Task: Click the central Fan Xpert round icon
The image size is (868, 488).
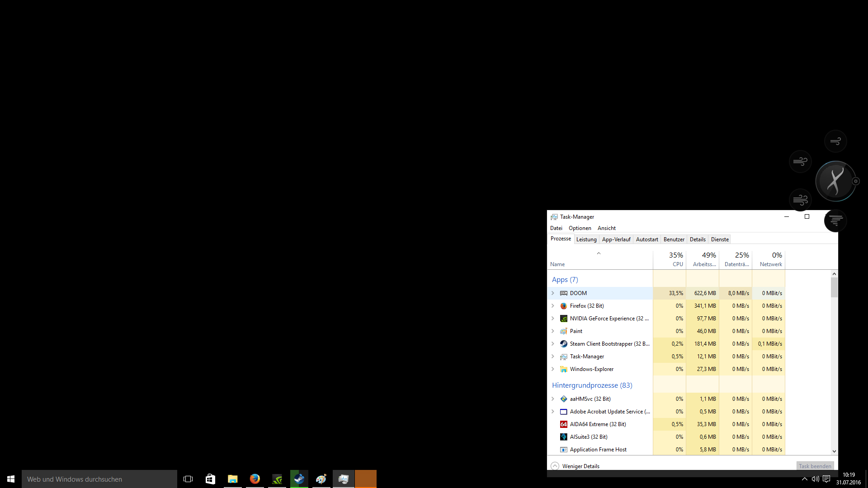Action: (835, 181)
